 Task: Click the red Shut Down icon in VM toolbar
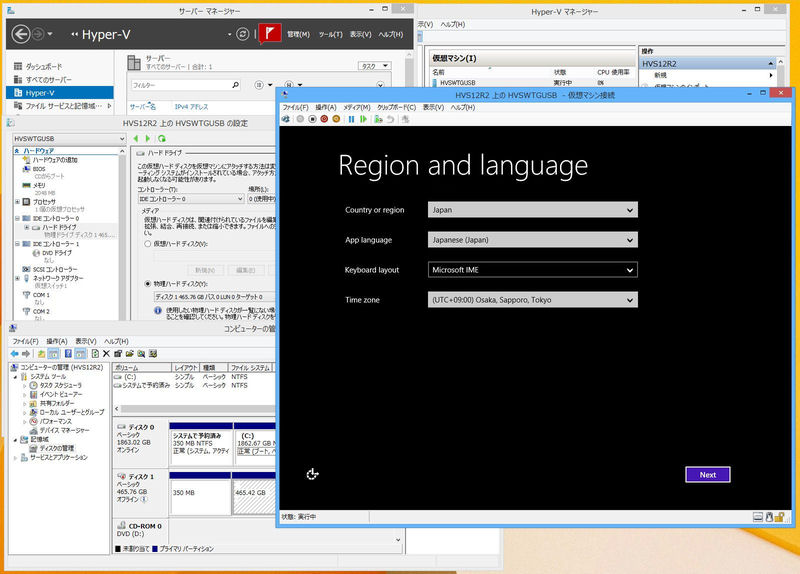click(324, 119)
